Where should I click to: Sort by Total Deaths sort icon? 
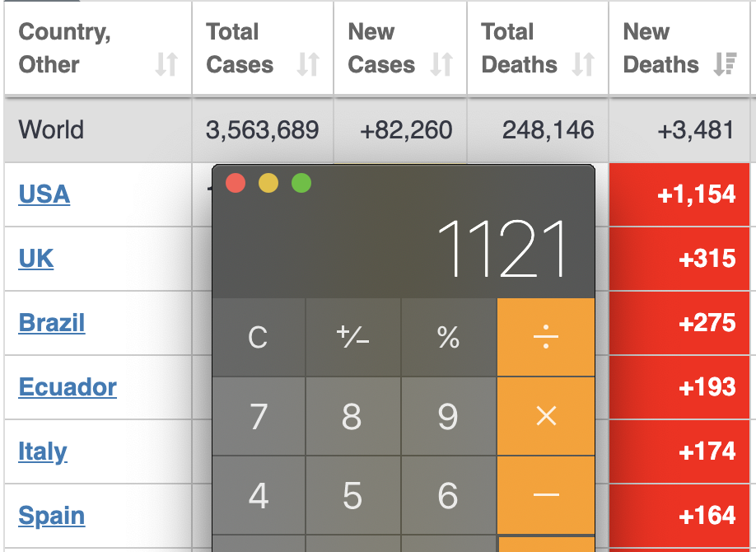(583, 64)
